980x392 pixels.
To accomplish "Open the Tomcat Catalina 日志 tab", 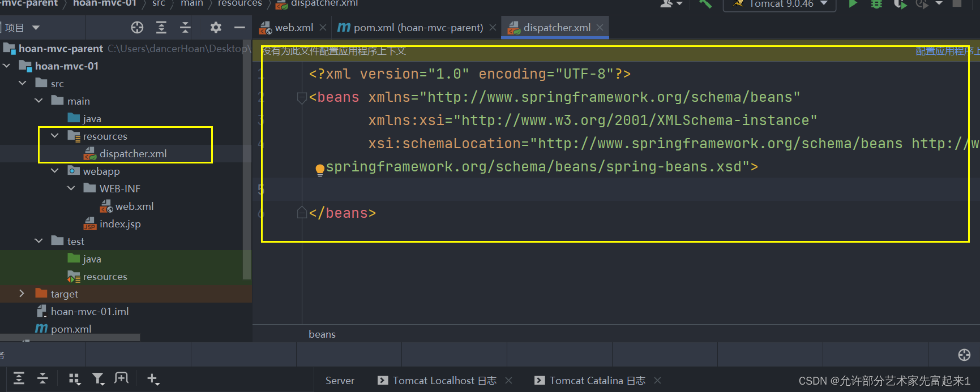I will (597, 381).
